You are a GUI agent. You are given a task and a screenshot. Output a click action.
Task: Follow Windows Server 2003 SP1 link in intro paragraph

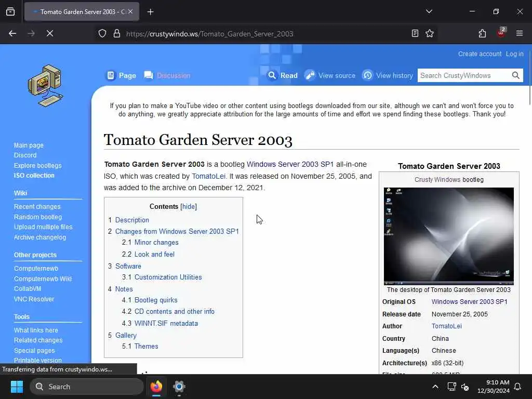point(290,164)
